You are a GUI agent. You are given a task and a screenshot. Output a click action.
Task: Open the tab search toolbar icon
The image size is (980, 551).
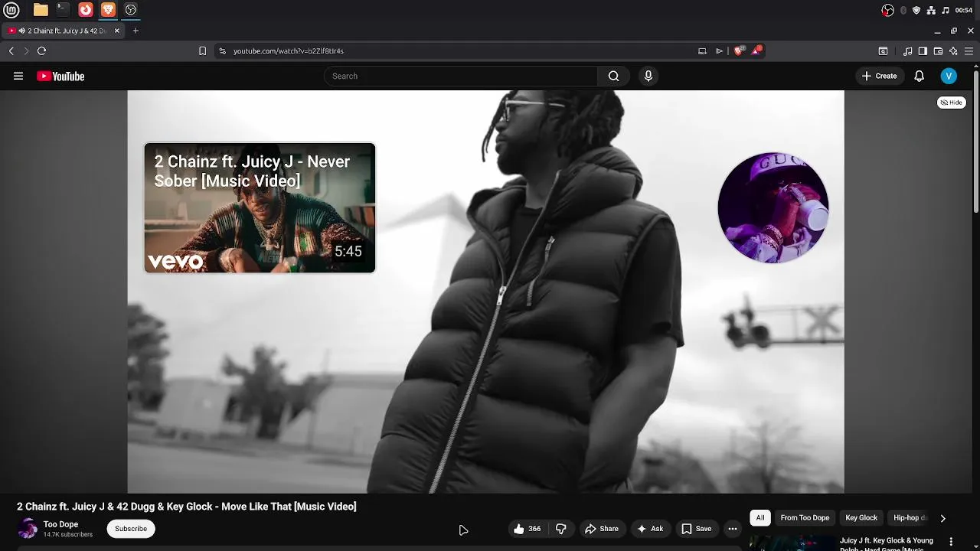point(883,51)
